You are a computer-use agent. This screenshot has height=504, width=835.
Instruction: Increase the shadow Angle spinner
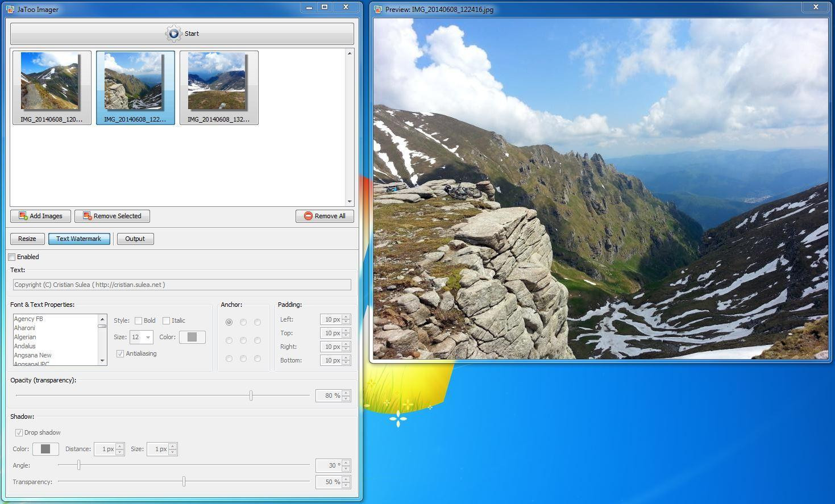(x=346, y=463)
